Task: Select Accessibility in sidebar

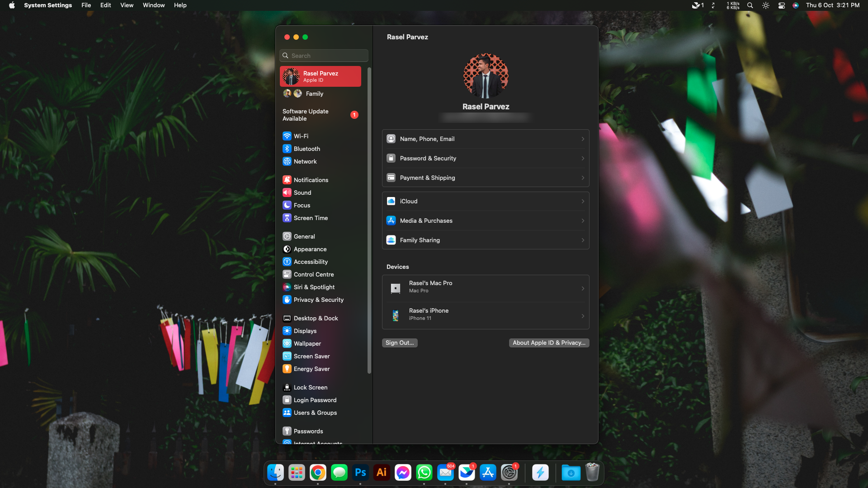Action: [x=320, y=262]
